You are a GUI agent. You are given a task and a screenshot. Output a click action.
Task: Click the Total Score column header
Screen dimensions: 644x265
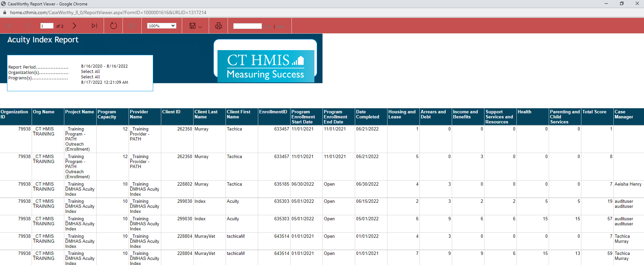click(594, 112)
